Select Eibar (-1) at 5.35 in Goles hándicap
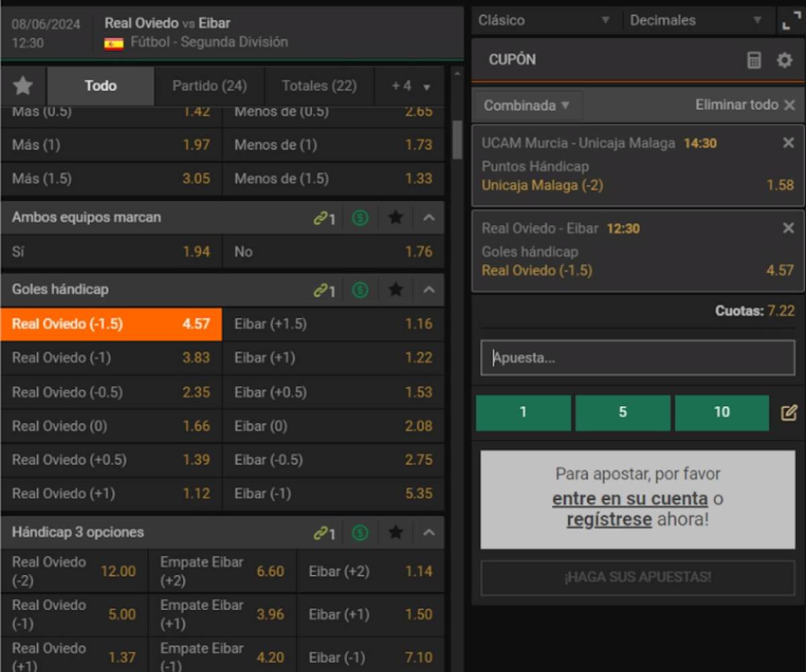This screenshot has width=806, height=672. pyautogui.click(x=334, y=493)
